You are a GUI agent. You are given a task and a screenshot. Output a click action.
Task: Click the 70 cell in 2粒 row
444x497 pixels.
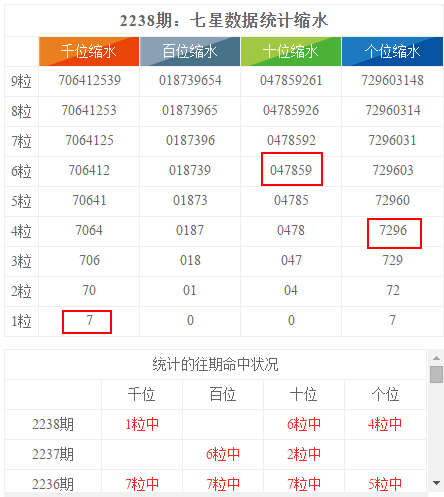tap(89, 290)
